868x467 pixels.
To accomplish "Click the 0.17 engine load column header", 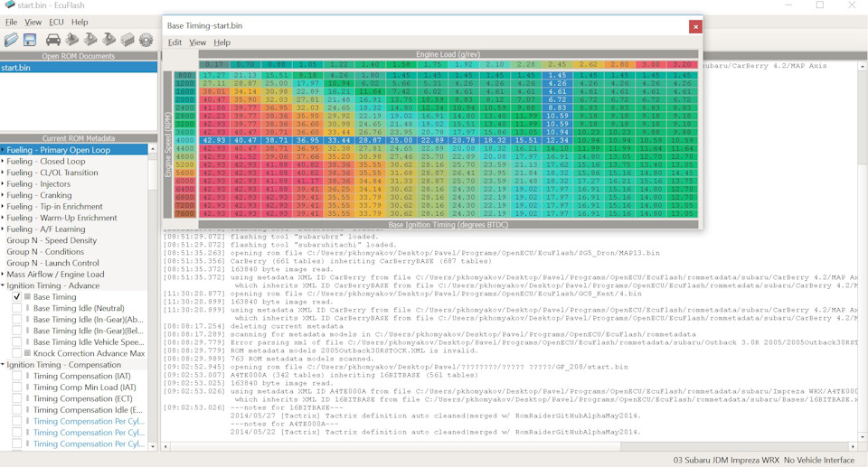I will [214, 64].
